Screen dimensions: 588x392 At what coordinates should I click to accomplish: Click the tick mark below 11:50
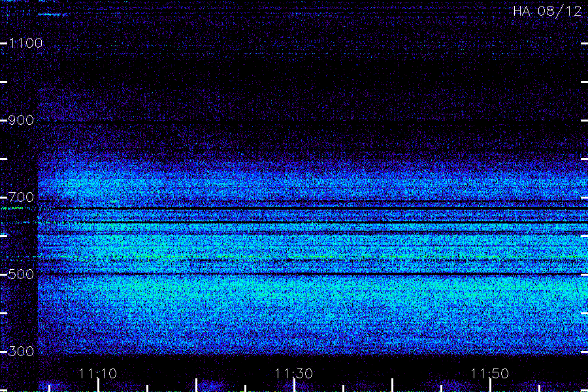tap(490, 385)
